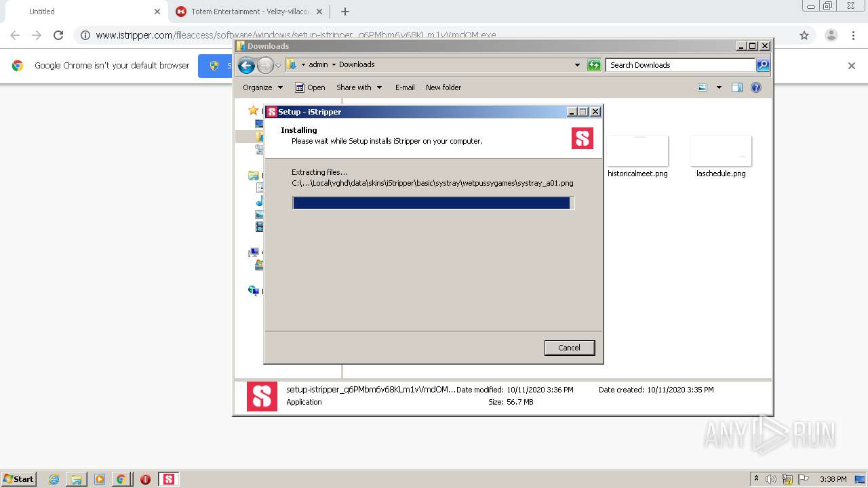Bookmark this page with the star icon

[804, 35]
